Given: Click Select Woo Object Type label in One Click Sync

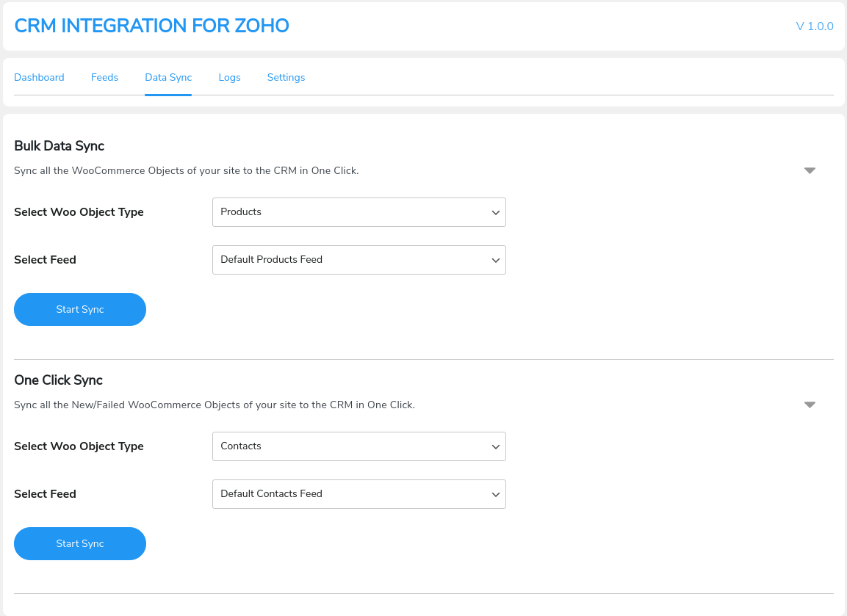Looking at the screenshot, I should tap(79, 446).
